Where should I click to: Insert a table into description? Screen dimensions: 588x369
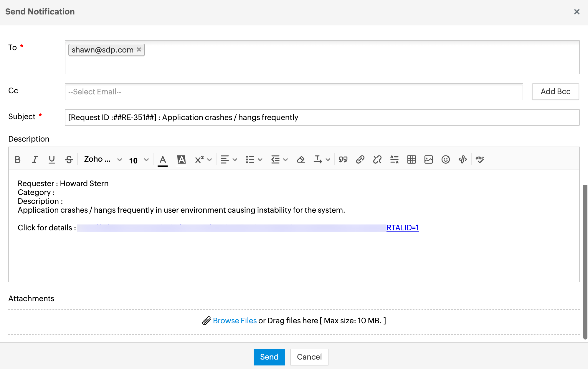411,160
